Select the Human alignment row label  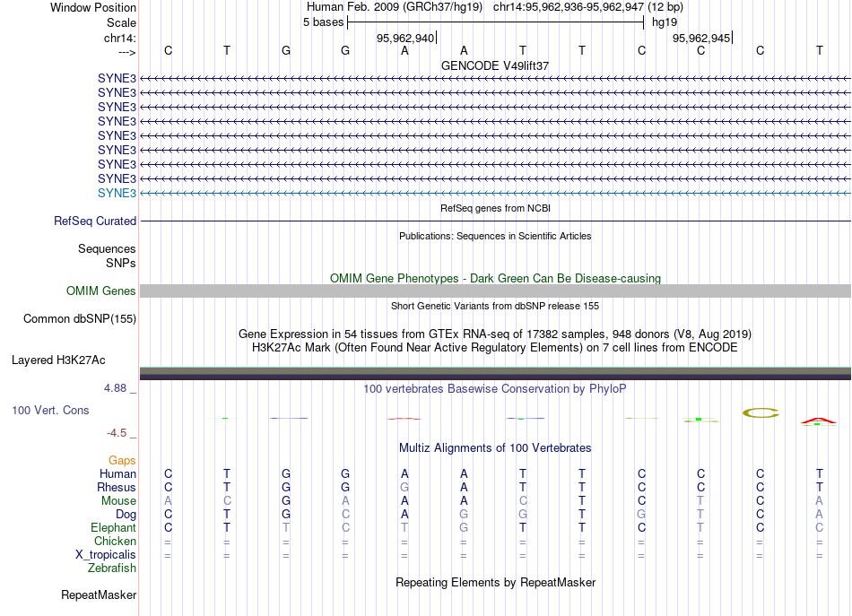(x=117, y=473)
